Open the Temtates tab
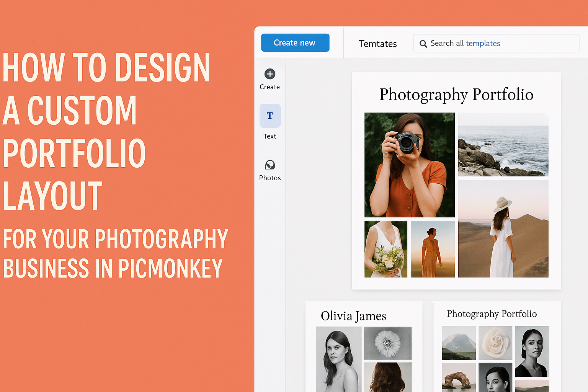This screenshot has height=392, width=588. 378,44
